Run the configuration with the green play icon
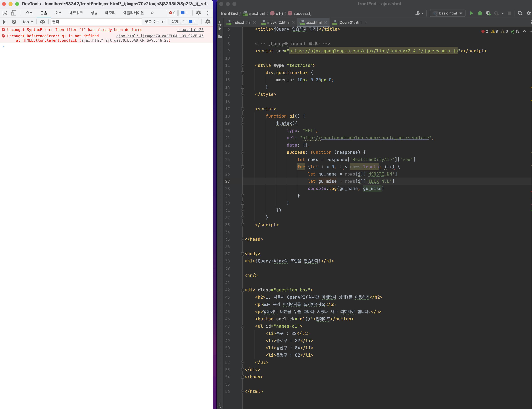The width and height of the screenshot is (532, 409). (471, 13)
